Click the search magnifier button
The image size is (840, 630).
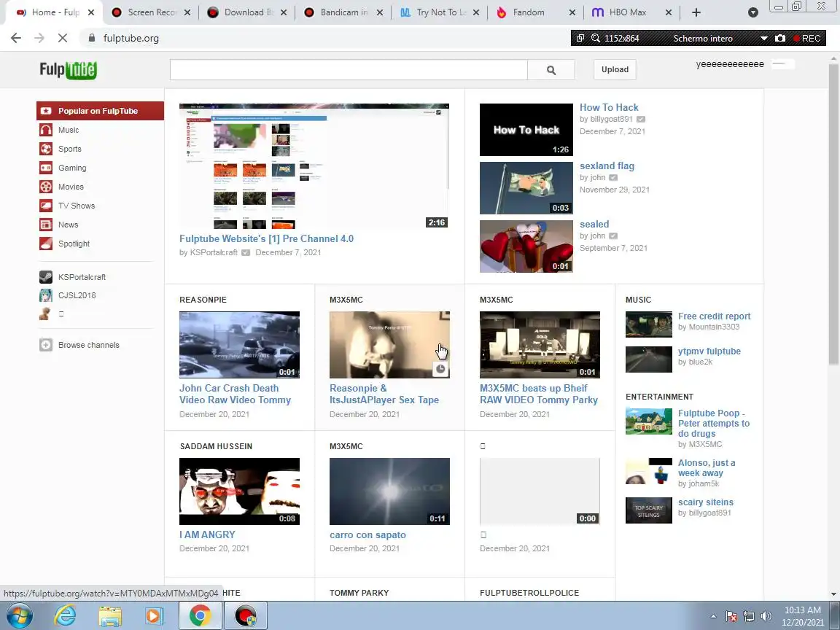point(551,70)
